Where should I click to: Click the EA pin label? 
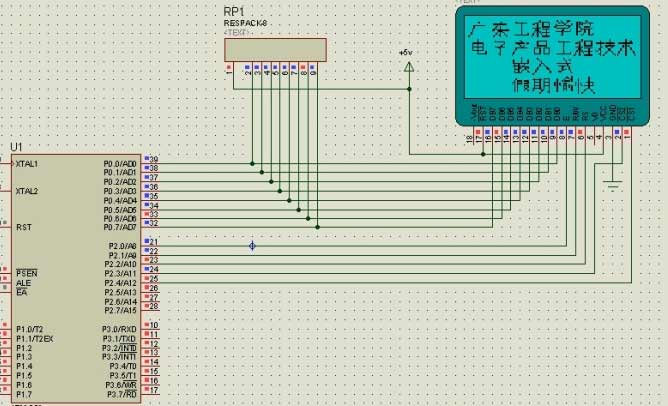(22, 292)
